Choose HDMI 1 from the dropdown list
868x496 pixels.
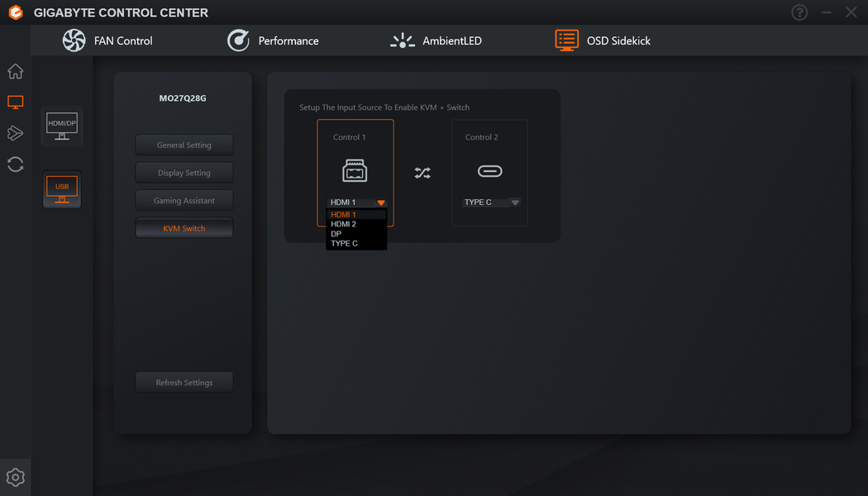tap(356, 215)
